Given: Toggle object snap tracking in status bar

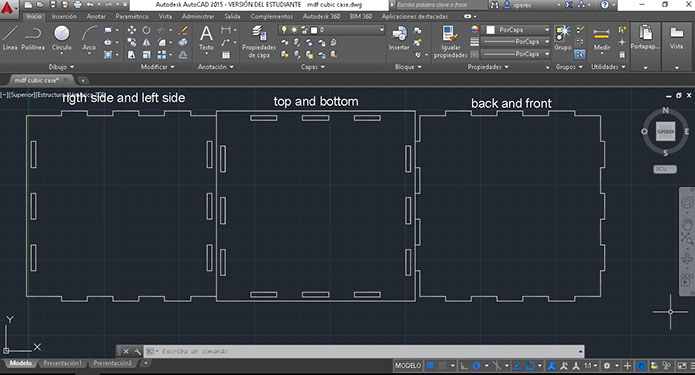Looking at the screenshot, I should coord(517,366).
